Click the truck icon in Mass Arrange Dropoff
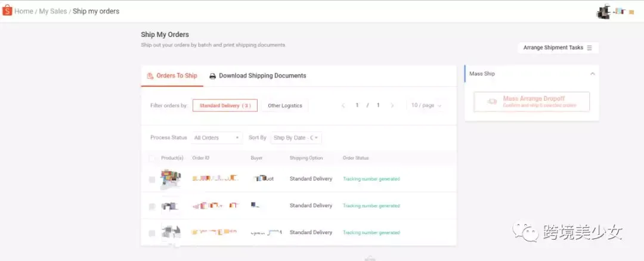Viewport: 644px width, 261px height. tap(492, 101)
